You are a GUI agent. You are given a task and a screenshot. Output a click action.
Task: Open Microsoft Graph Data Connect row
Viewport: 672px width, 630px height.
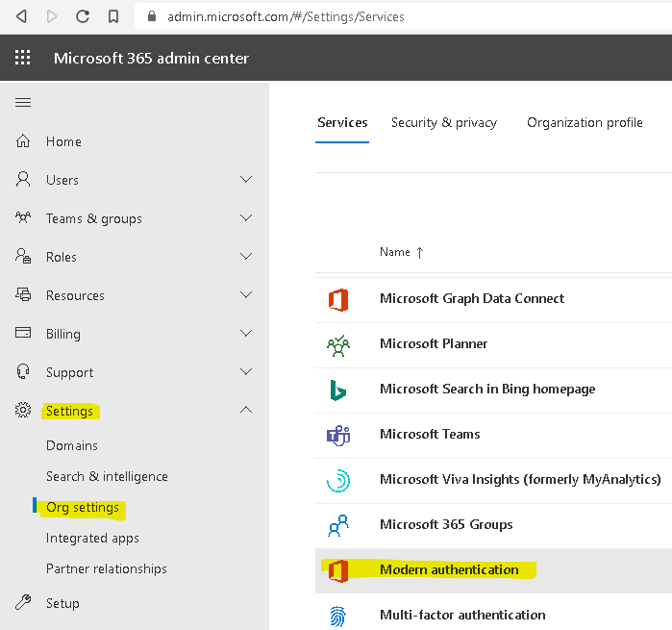[494, 300]
